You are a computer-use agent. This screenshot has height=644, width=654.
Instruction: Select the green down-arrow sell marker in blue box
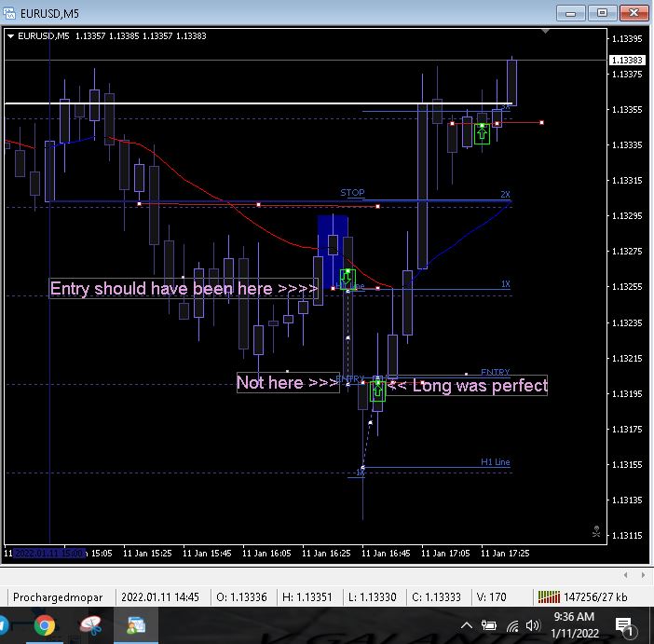[x=347, y=279]
